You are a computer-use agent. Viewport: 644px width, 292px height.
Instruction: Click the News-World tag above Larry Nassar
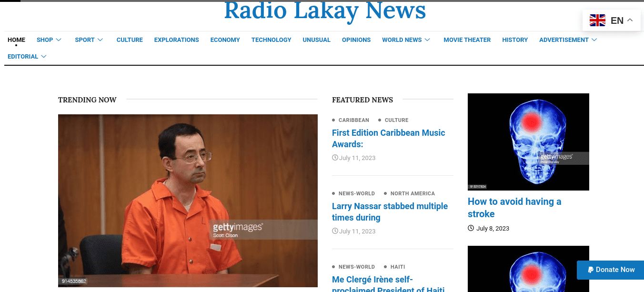(x=356, y=193)
